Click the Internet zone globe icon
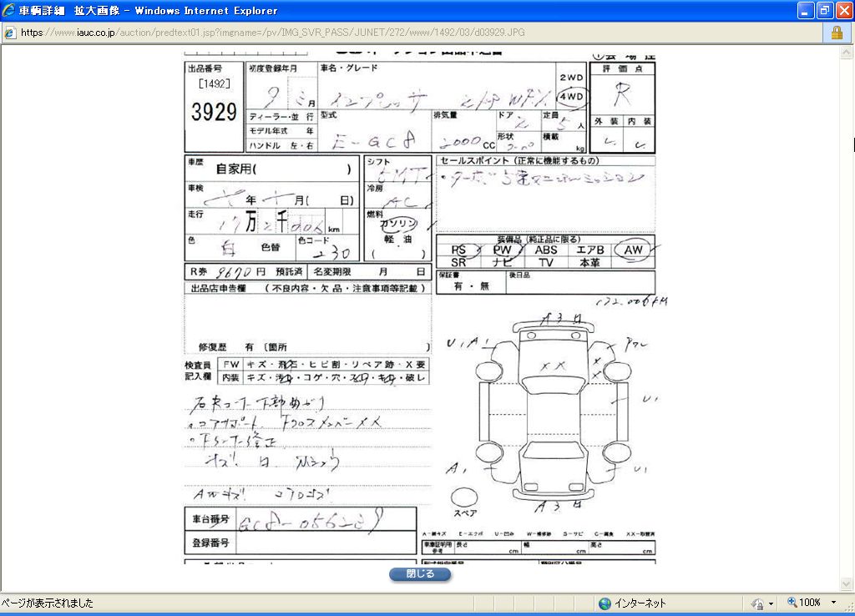 click(605, 603)
